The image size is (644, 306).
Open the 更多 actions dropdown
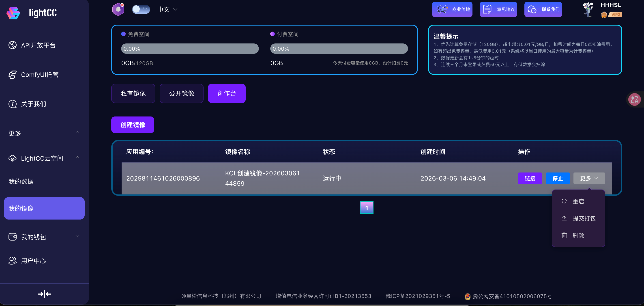(x=589, y=178)
